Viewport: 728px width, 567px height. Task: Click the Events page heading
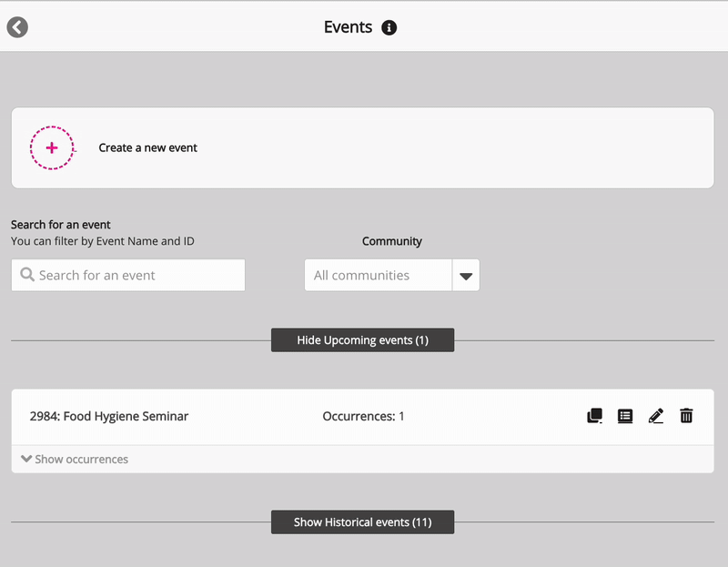[x=348, y=27]
